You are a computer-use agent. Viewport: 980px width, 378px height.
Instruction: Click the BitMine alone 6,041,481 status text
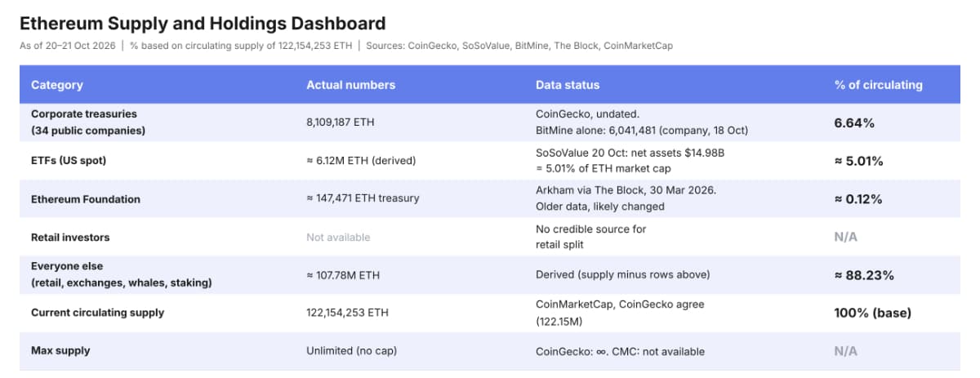(641, 131)
